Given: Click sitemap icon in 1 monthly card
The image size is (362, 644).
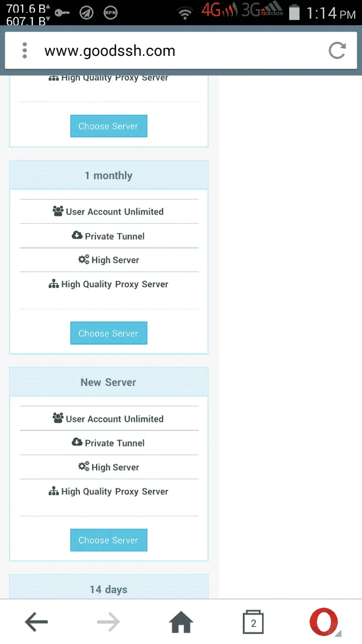Looking at the screenshot, I should (x=54, y=284).
